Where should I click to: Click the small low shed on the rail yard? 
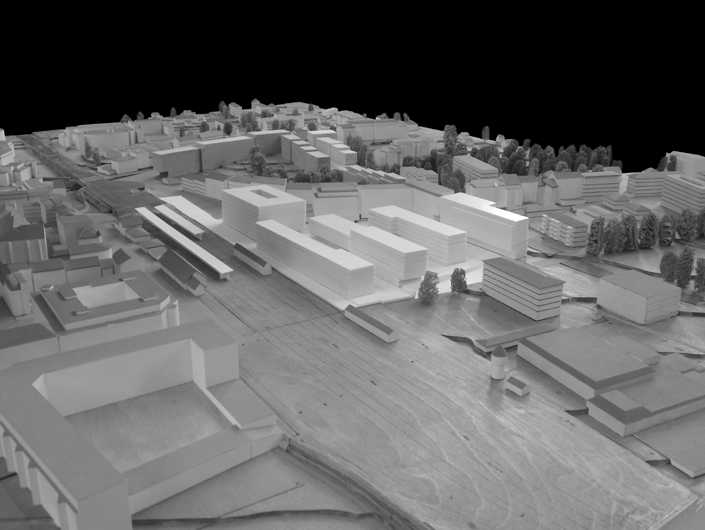(x=370, y=323)
